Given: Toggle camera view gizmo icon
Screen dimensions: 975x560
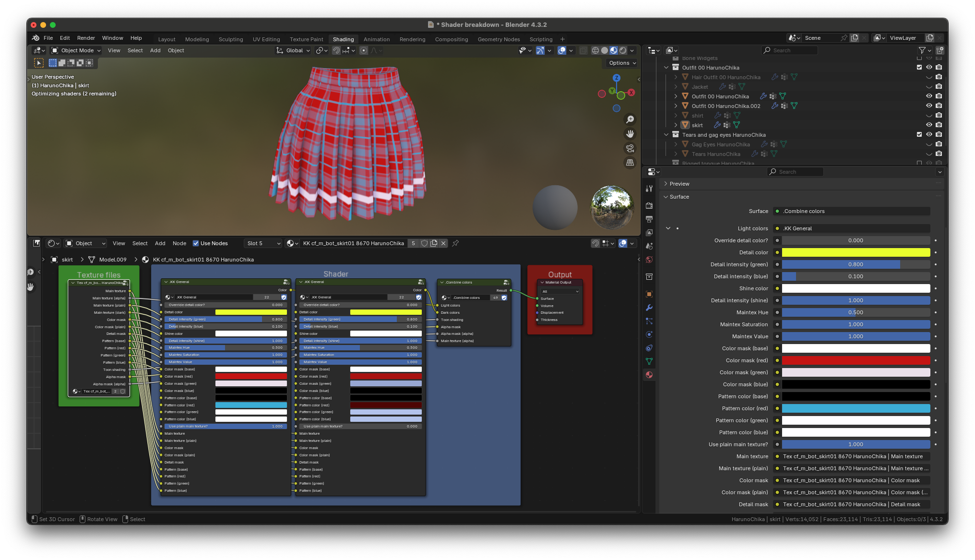Looking at the screenshot, I should pyautogui.click(x=630, y=148).
